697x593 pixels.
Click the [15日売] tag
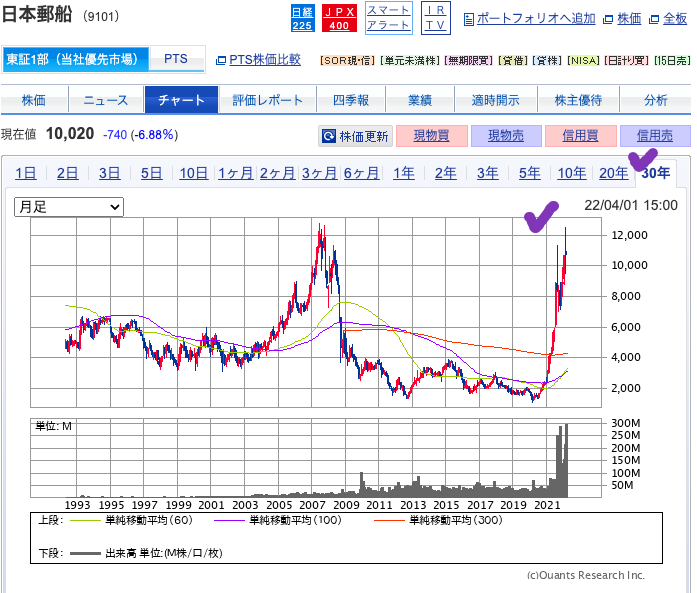(672, 60)
